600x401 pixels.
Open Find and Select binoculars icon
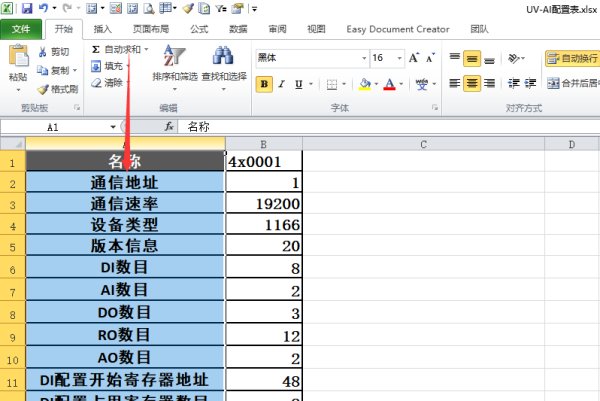click(223, 55)
